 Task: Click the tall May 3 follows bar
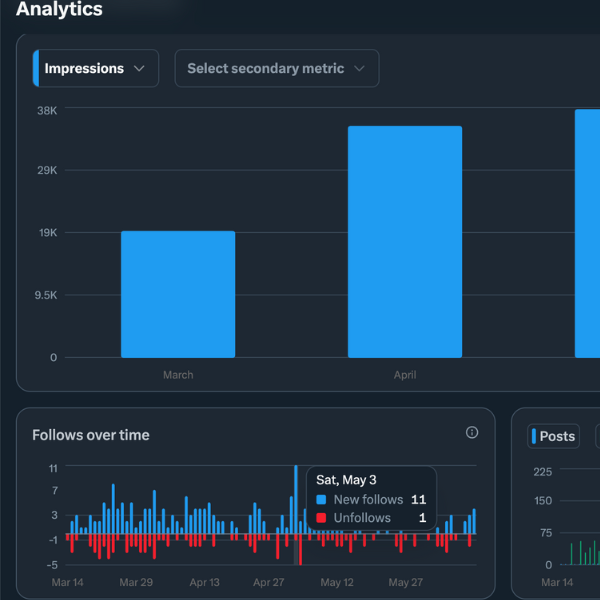coord(296,500)
